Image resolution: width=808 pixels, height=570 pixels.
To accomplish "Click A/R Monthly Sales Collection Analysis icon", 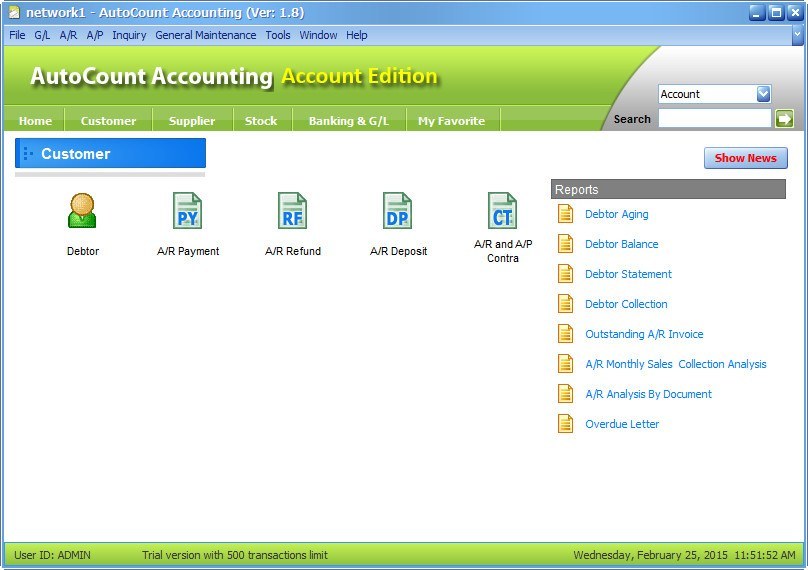I will [565, 364].
